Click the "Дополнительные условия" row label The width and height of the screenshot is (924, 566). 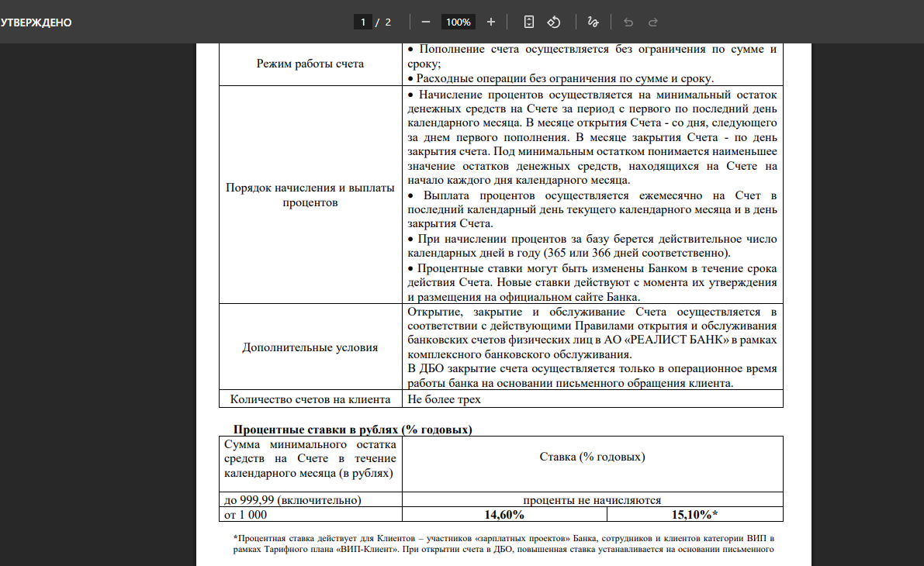point(310,347)
